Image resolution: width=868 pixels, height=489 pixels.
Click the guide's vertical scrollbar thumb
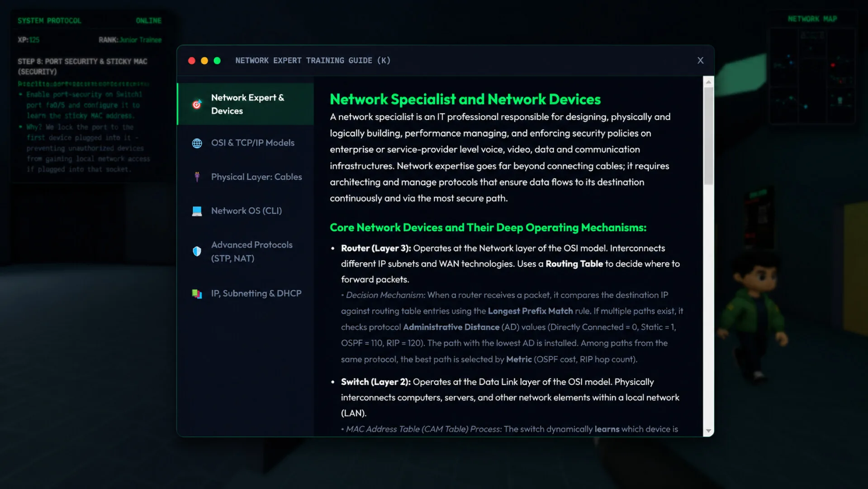[708, 136]
